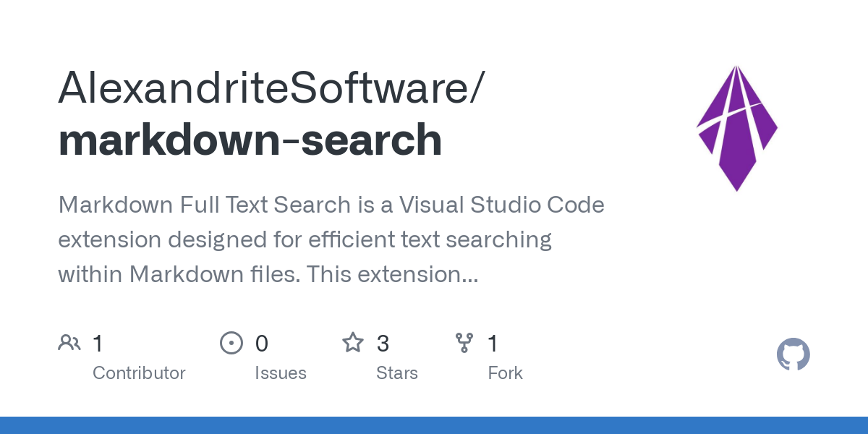Click the contributors icon to watch contributors
This screenshot has width=868, height=434.
point(69,342)
